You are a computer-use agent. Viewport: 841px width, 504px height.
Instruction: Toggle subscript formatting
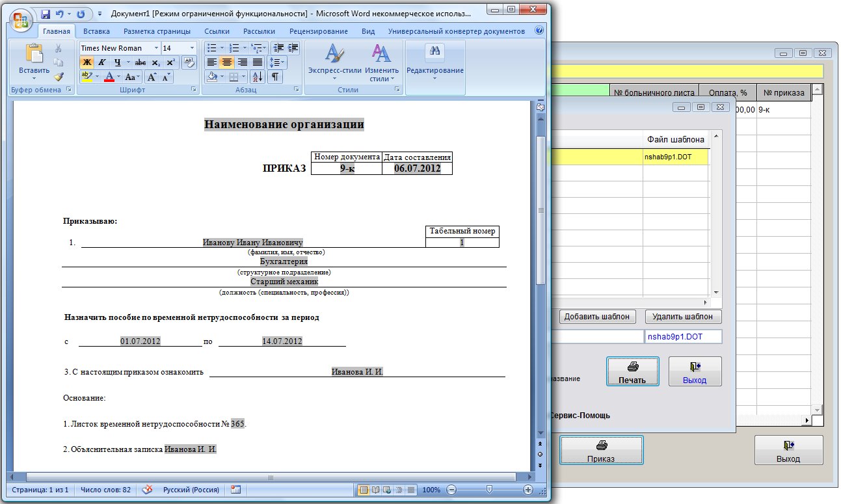155,62
